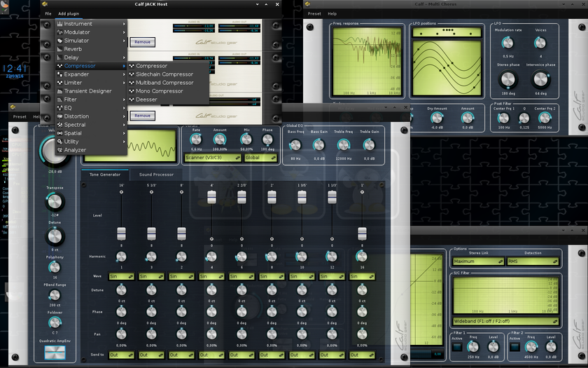Click the Dry Amount knob
This screenshot has width=588, height=368.
(437, 118)
